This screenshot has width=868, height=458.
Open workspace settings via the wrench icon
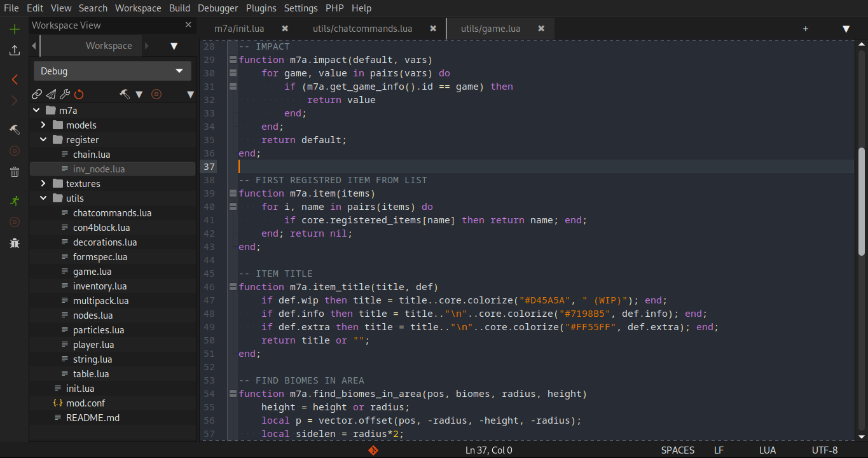(x=65, y=95)
